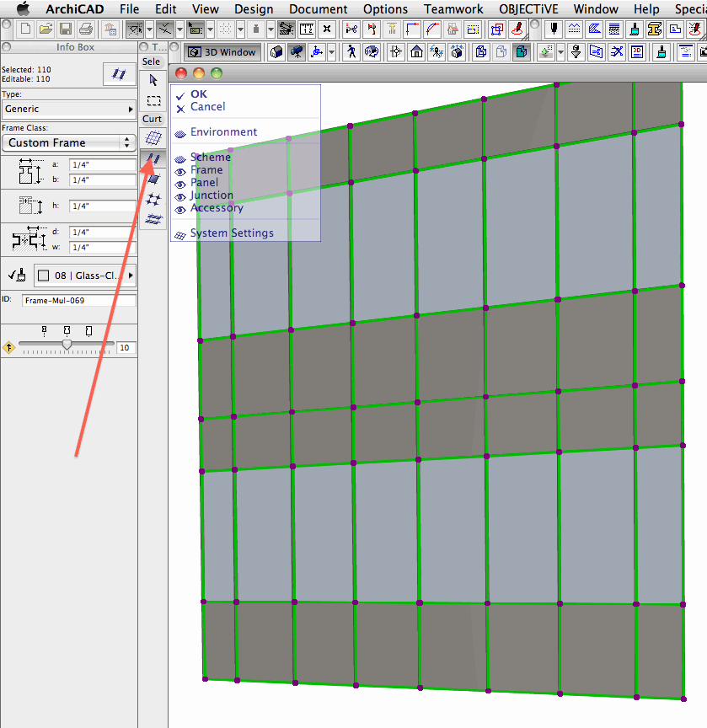Viewport: 707px width, 728px height.
Task: Open the OBJECTiVE menu
Action: point(528,9)
